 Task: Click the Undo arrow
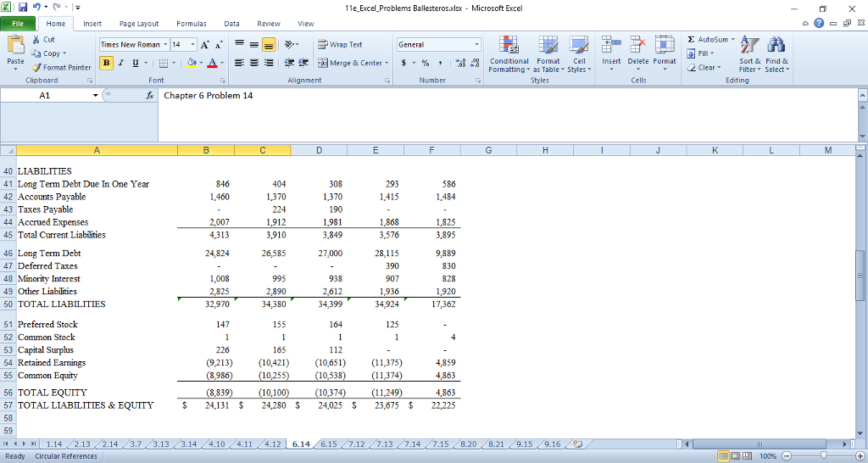pyautogui.click(x=36, y=7)
